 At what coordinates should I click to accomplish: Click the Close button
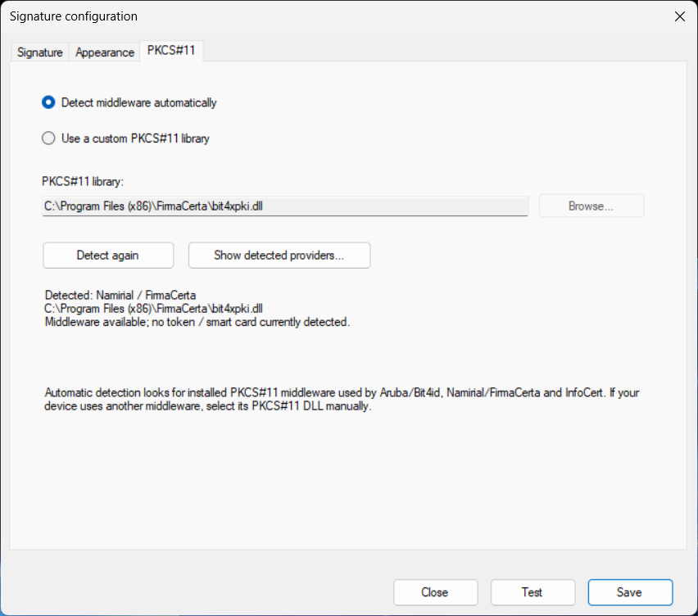tap(435, 592)
